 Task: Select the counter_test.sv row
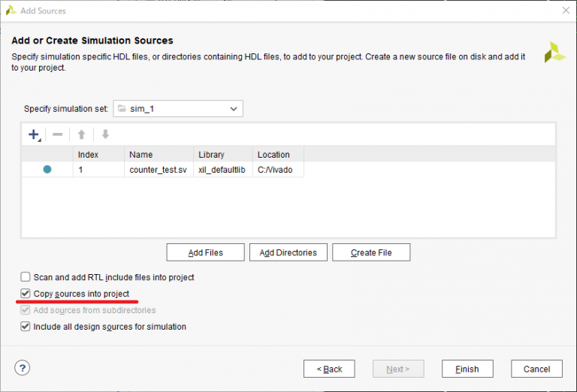coord(158,170)
